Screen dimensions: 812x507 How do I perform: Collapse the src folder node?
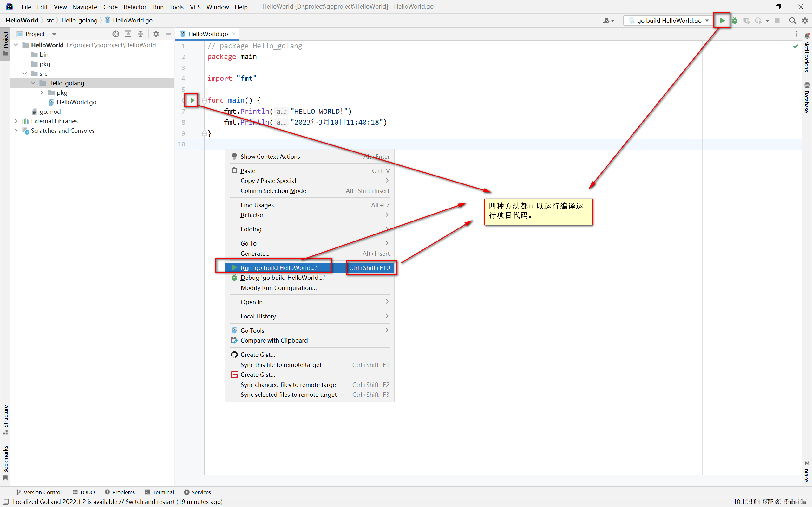pos(24,74)
